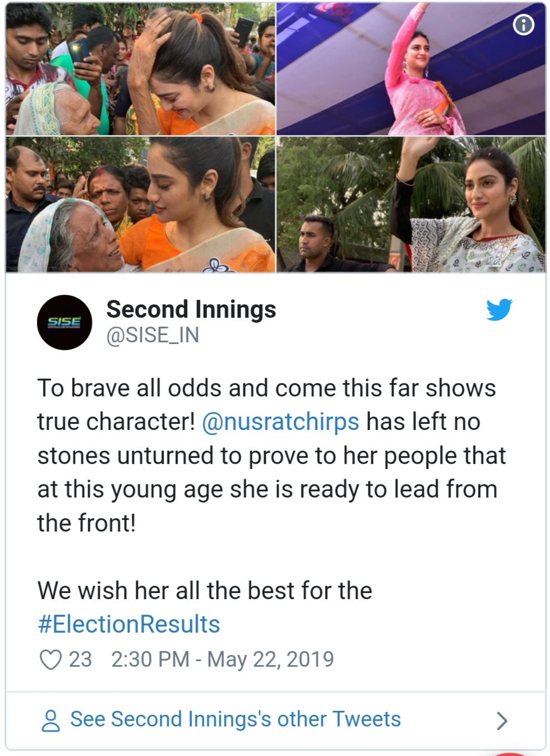Image resolution: width=550 pixels, height=756 pixels.
Task: View the photo of the elderly woman greeting
Action: [x=141, y=204]
